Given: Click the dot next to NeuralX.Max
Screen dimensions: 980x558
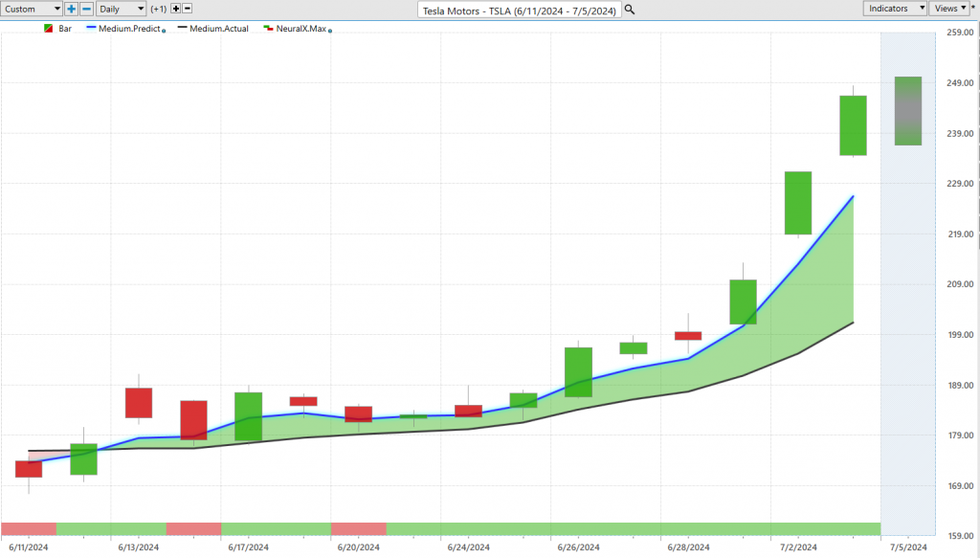Looking at the screenshot, I should click(x=330, y=31).
